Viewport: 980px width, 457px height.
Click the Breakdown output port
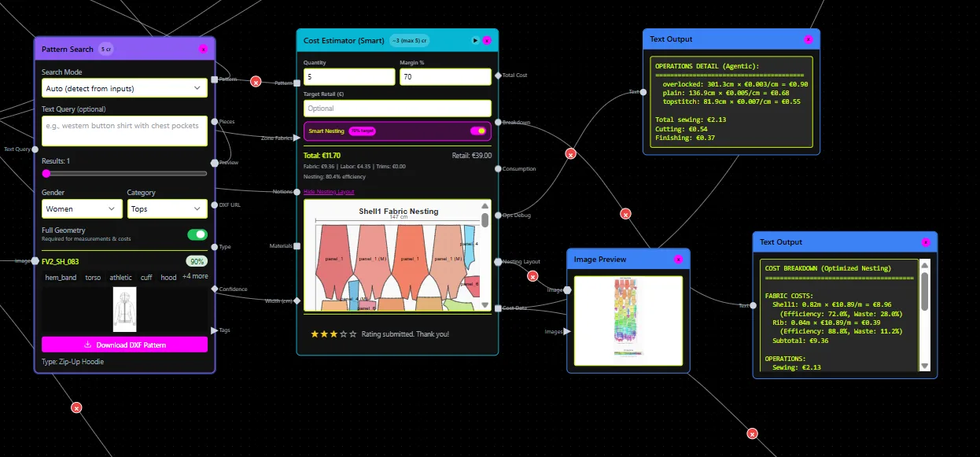coord(498,122)
